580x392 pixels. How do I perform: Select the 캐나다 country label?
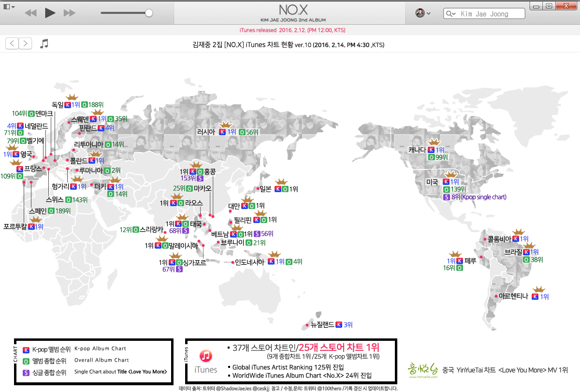pyautogui.click(x=417, y=150)
